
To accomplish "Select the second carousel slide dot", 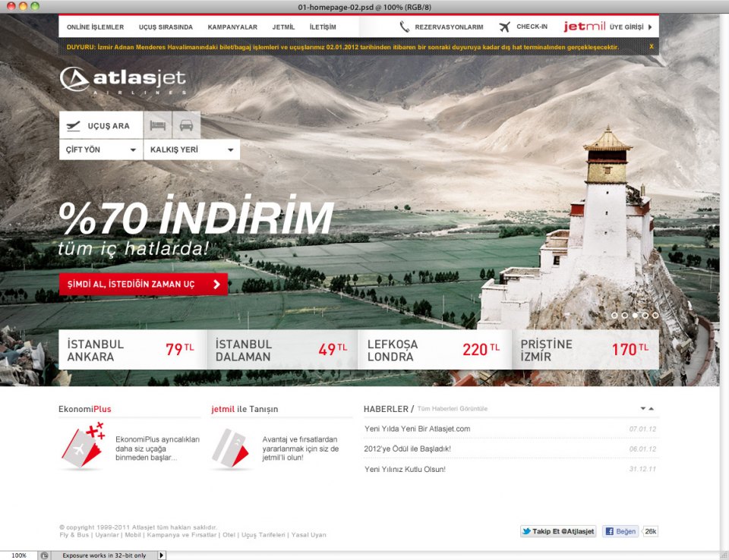I will coord(624,315).
